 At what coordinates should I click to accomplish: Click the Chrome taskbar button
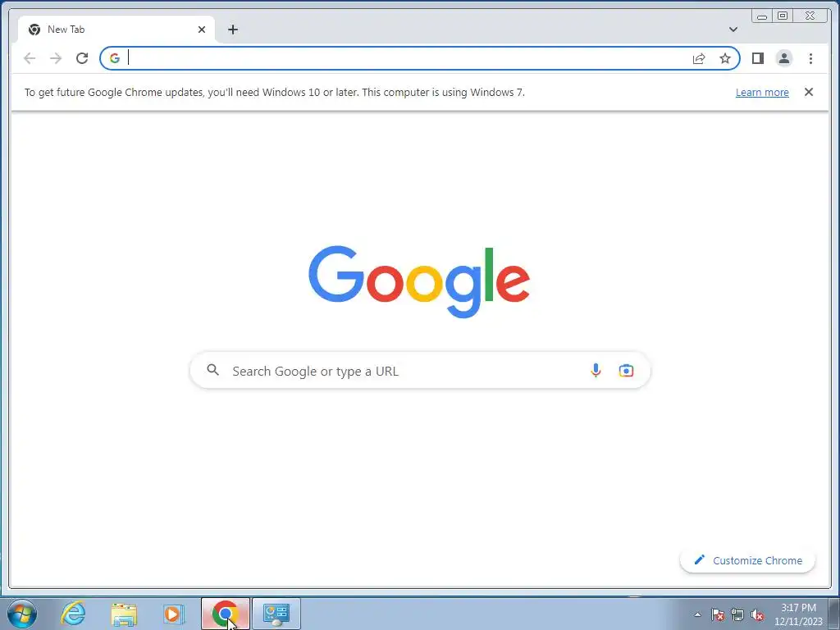[x=225, y=614]
